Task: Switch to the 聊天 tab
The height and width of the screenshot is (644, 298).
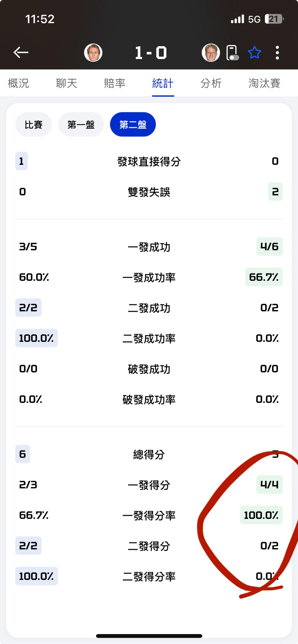Action: 66,83
